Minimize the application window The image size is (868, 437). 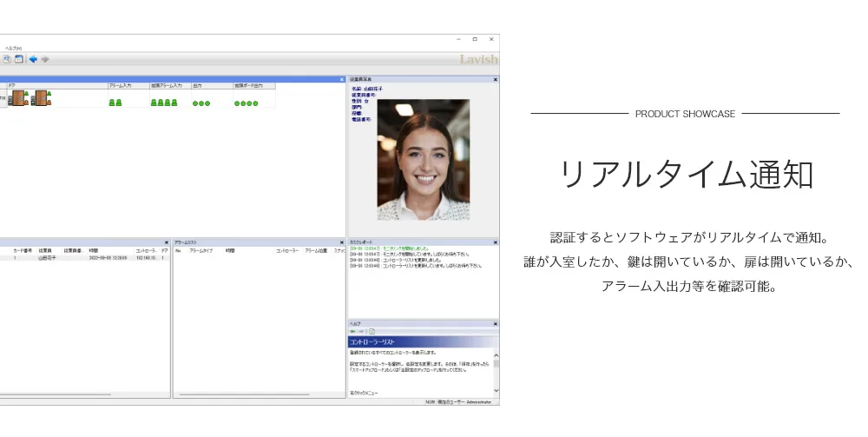[458, 39]
